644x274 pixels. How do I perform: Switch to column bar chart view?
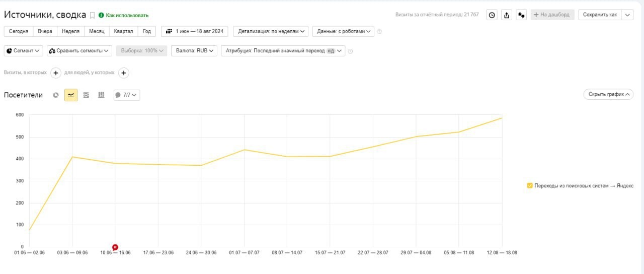tap(101, 95)
